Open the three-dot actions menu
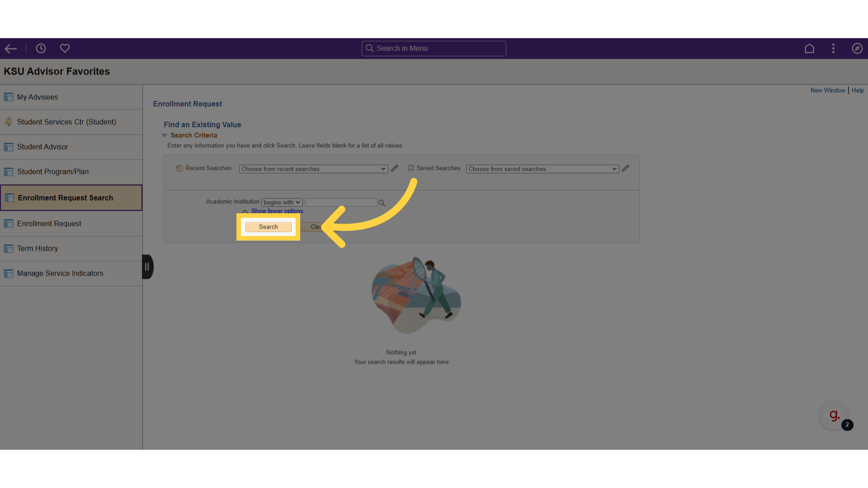868x488 pixels. coord(833,48)
